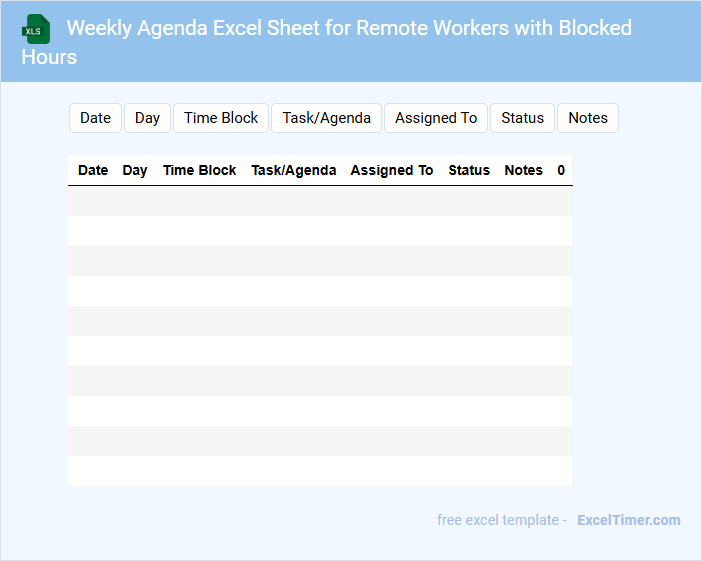Image resolution: width=702 pixels, height=561 pixels.
Task: Click the Status table column header
Action: [x=469, y=170]
